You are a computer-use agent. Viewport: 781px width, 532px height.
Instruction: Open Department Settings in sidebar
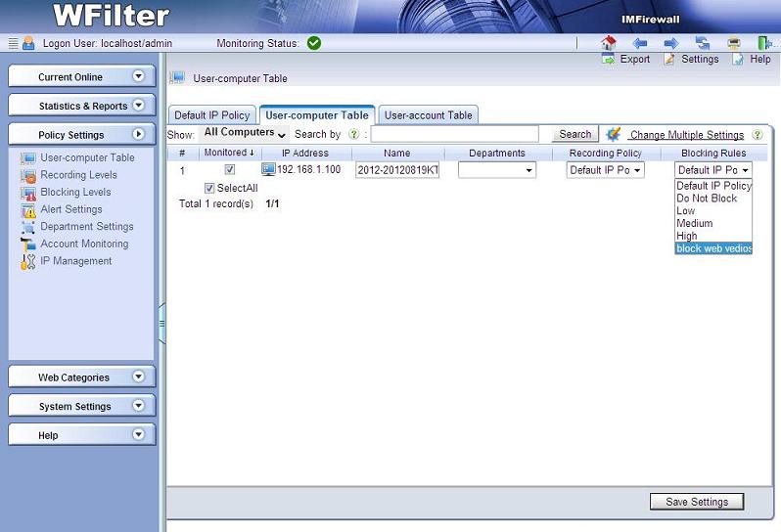pos(87,227)
